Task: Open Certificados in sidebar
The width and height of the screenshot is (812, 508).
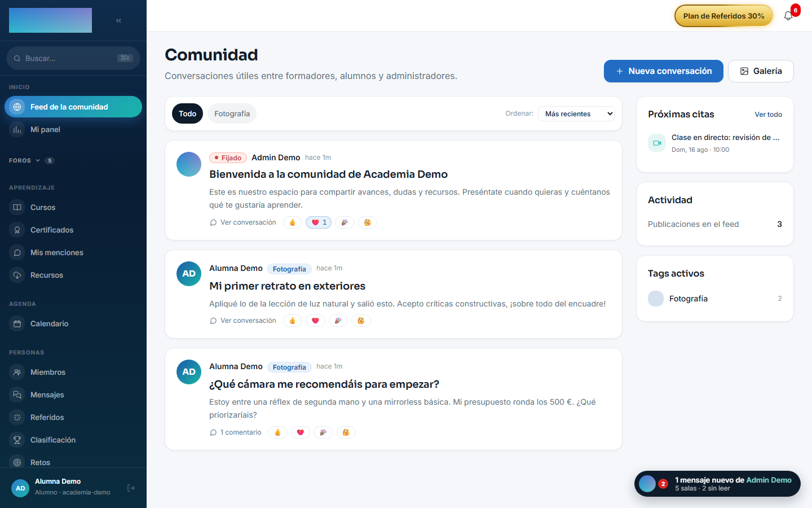Action: pyautogui.click(x=73, y=230)
